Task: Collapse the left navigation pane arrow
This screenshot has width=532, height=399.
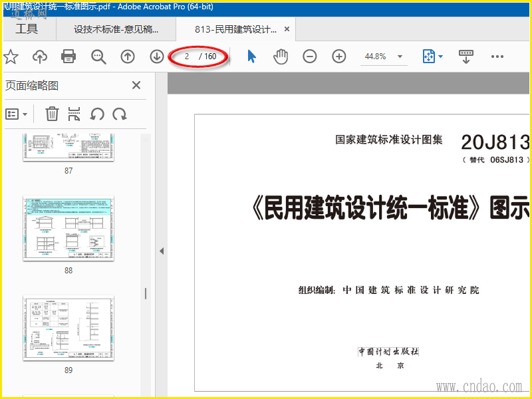Action: coord(162,251)
